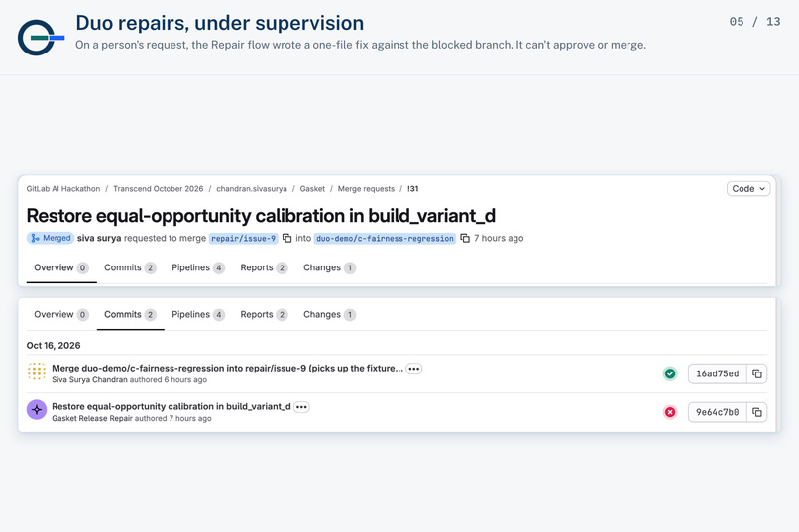Copy commit SHA 16ad75ed

(757, 373)
